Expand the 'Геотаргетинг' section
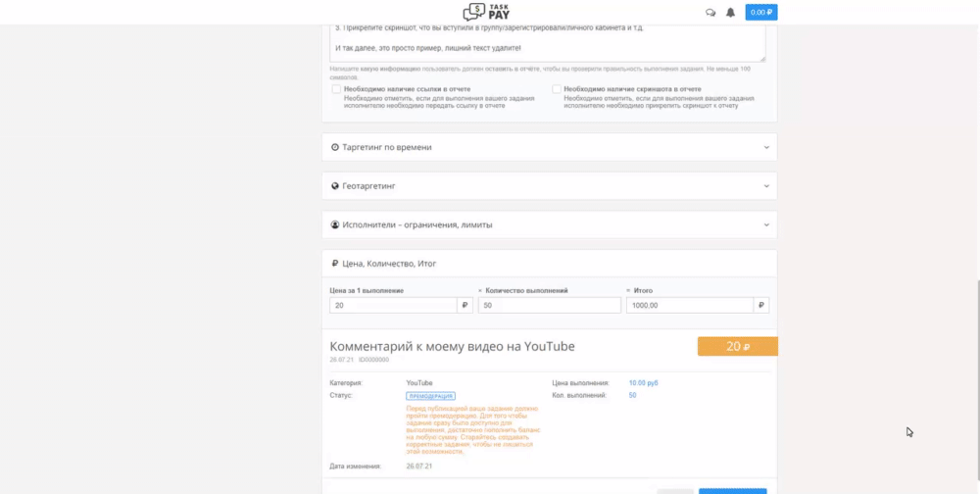This screenshot has height=494, width=980. coord(550,185)
